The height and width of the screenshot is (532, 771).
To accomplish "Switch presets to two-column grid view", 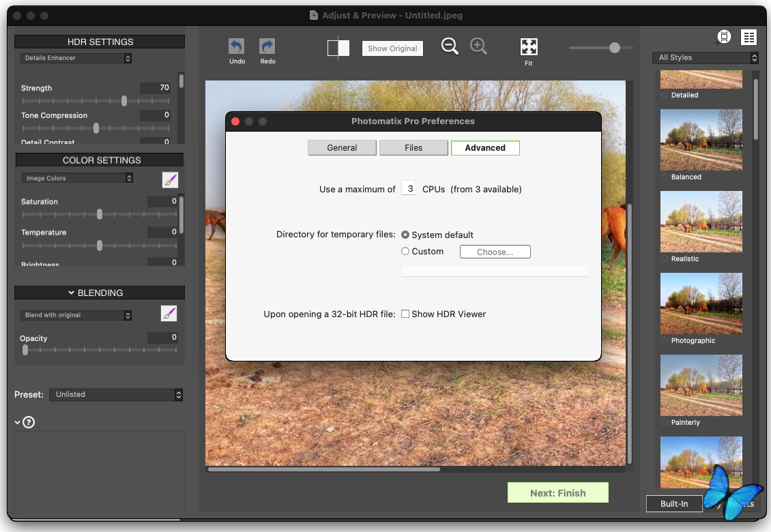I will point(749,38).
